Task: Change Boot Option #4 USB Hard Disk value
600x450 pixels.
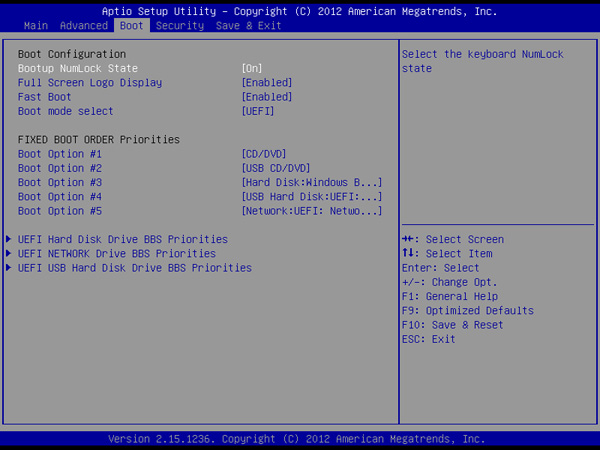Action: (x=312, y=198)
